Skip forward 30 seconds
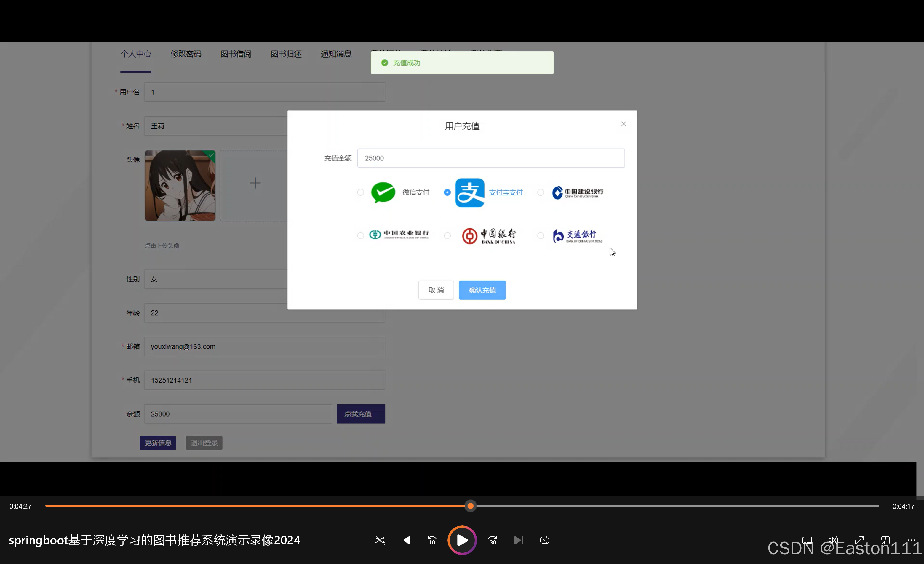924x564 pixels. pos(492,540)
